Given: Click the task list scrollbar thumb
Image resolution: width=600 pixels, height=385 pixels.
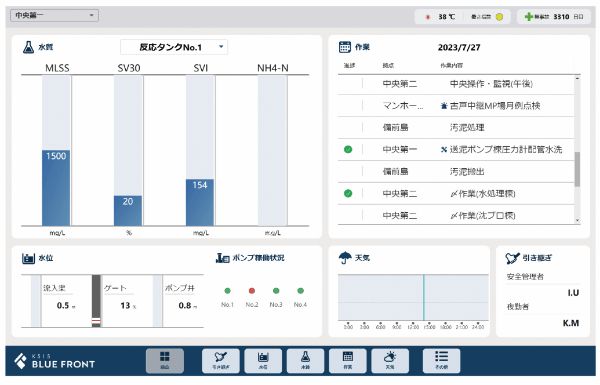Looking at the screenshot, I should tap(577, 169).
